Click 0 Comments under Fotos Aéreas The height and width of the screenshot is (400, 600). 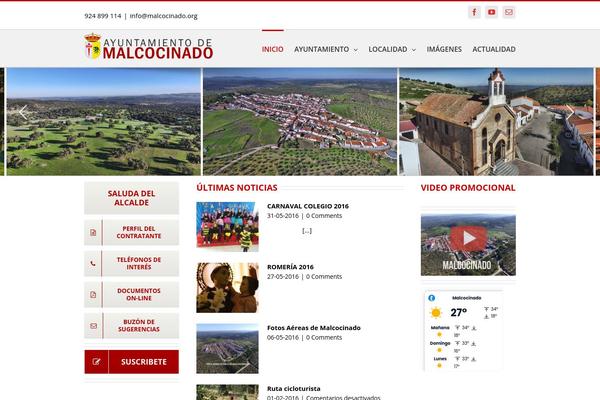(324, 338)
